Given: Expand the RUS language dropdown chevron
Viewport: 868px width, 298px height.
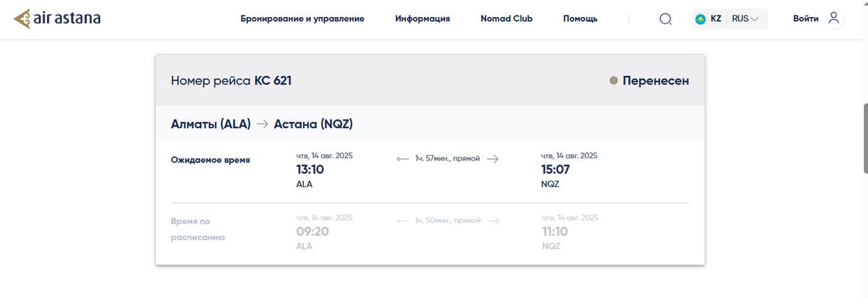Looking at the screenshot, I should point(755,19).
